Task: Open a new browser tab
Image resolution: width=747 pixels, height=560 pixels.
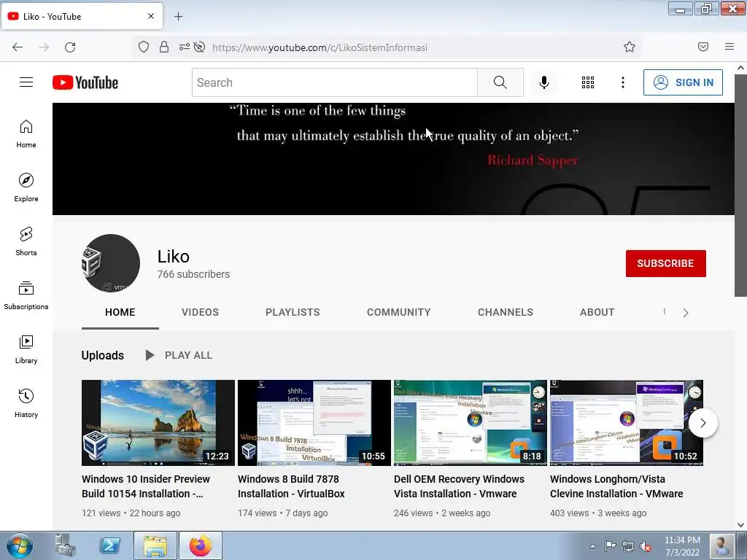Action: click(178, 17)
